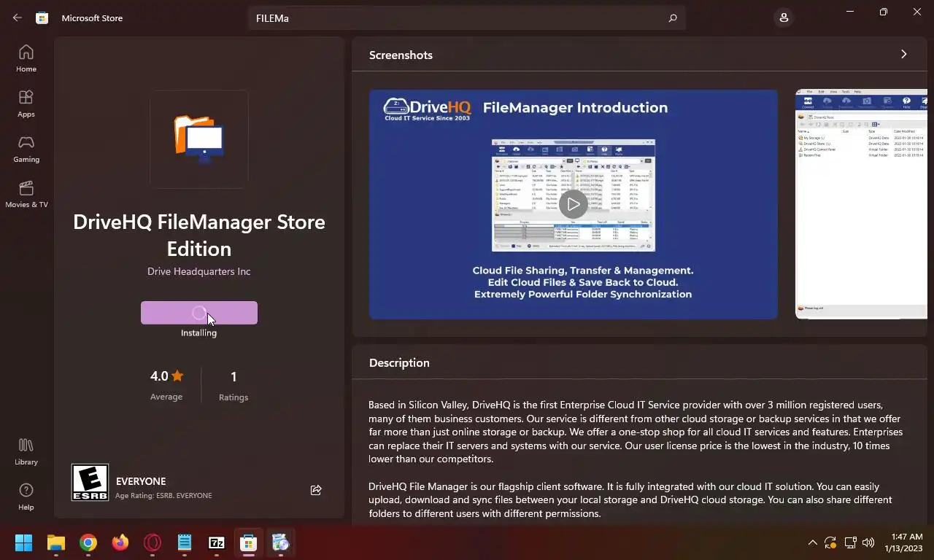934x560 pixels.
Task: Focus the search box containing FILEMa
Action: [x=467, y=18]
